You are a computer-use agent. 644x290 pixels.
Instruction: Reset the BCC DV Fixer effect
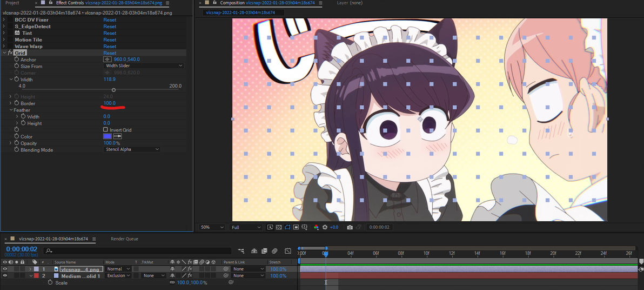110,19
